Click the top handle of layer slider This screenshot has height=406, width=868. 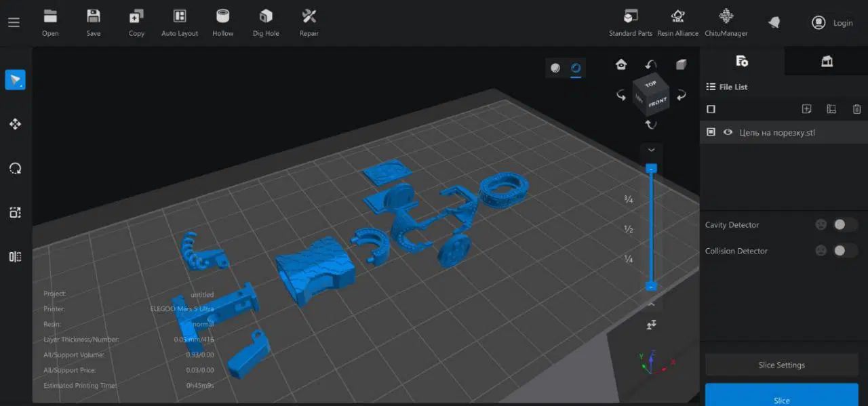[652, 167]
